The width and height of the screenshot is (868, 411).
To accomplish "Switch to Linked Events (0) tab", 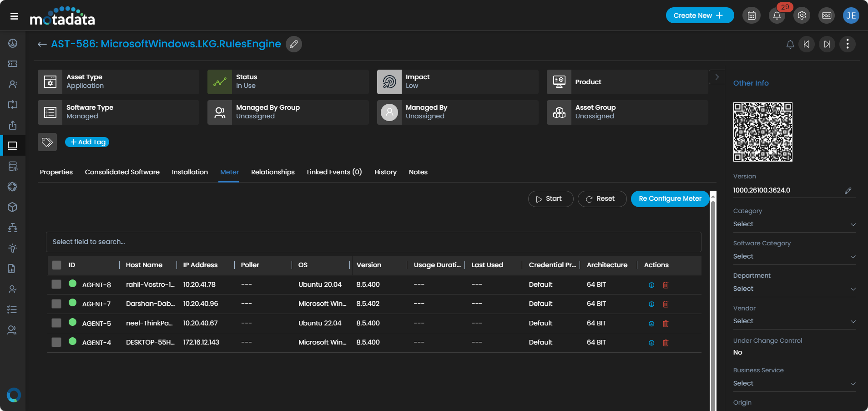I will (334, 172).
